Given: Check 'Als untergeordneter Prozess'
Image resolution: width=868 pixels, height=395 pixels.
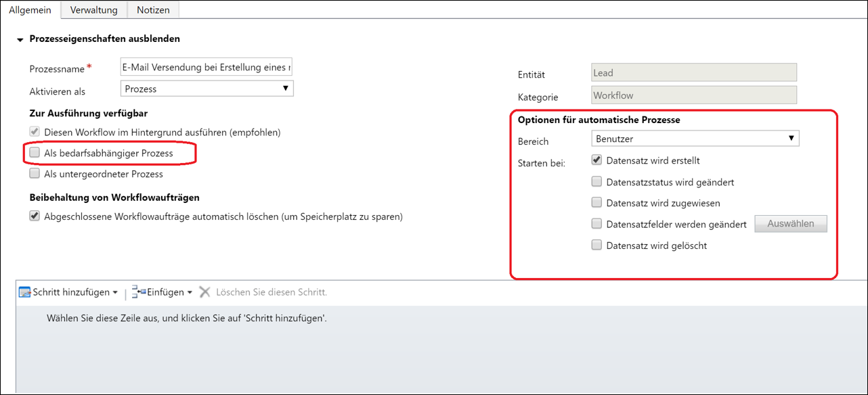Looking at the screenshot, I should click(35, 174).
